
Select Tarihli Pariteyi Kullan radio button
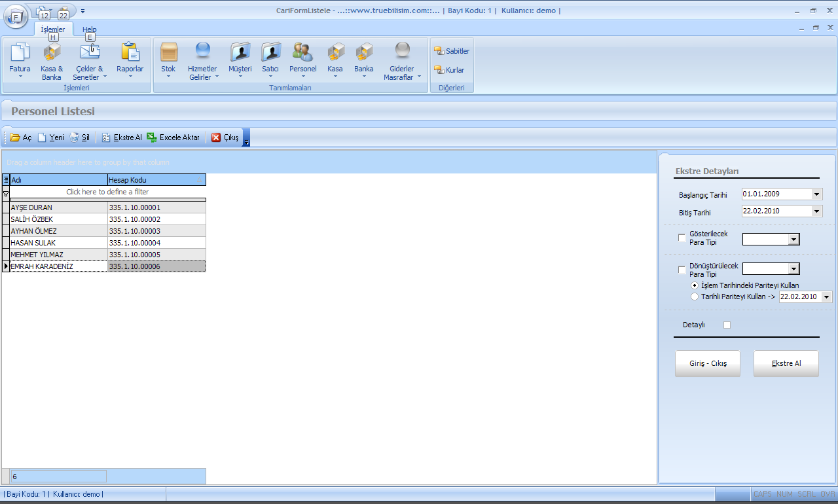point(695,297)
